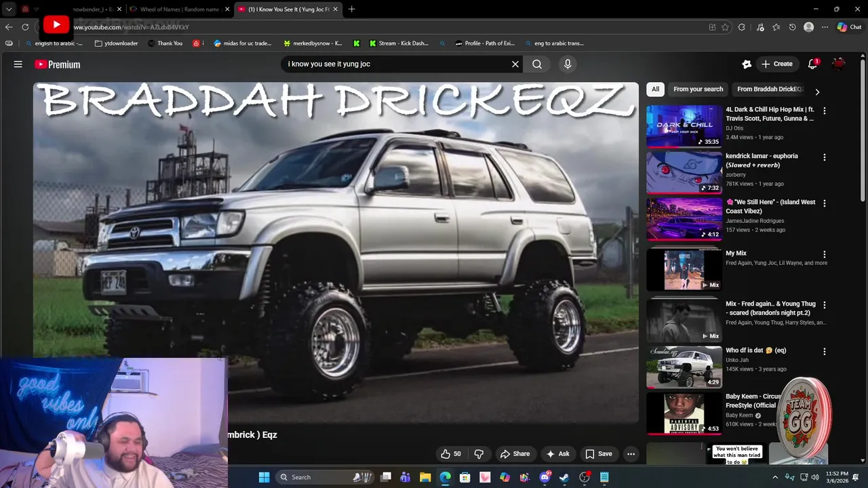This screenshot has height=488, width=868.
Task: Open a new browser tab
Action: coord(351,9)
